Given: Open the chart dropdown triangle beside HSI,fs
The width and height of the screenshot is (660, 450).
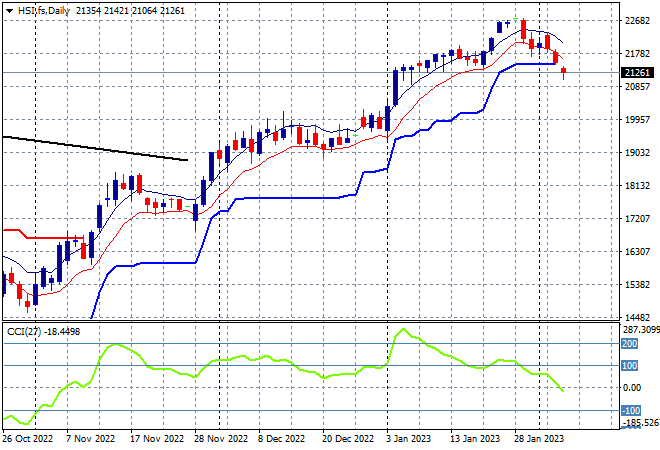Looking at the screenshot, I should 9,11.
